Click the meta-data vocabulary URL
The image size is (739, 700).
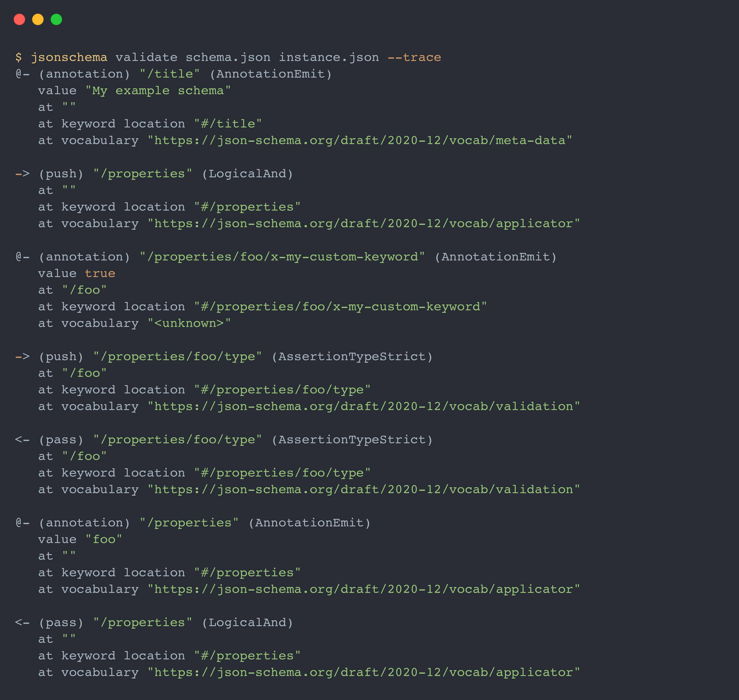click(x=360, y=141)
